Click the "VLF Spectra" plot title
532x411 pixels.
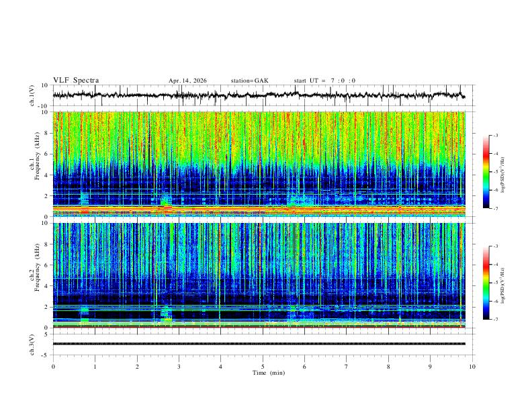click(76, 81)
